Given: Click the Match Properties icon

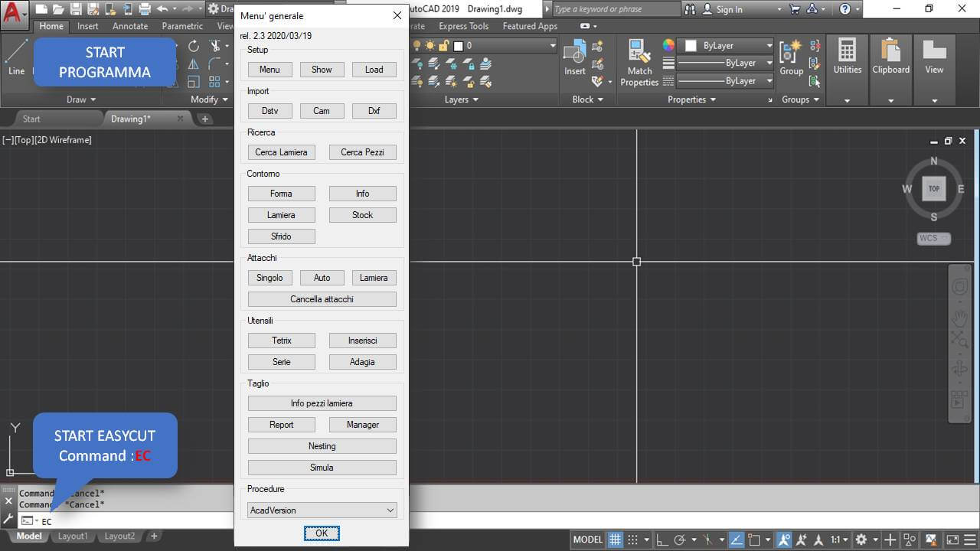Looking at the screenshot, I should click(x=639, y=63).
